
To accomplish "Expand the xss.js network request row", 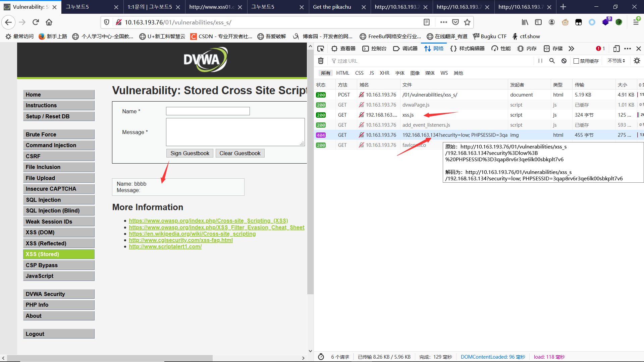I will pyautogui.click(x=408, y=115).
